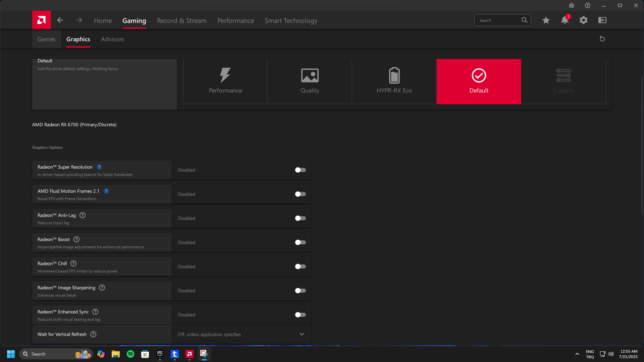Show help for Radeon Image Sharpening

click(102, 288)
